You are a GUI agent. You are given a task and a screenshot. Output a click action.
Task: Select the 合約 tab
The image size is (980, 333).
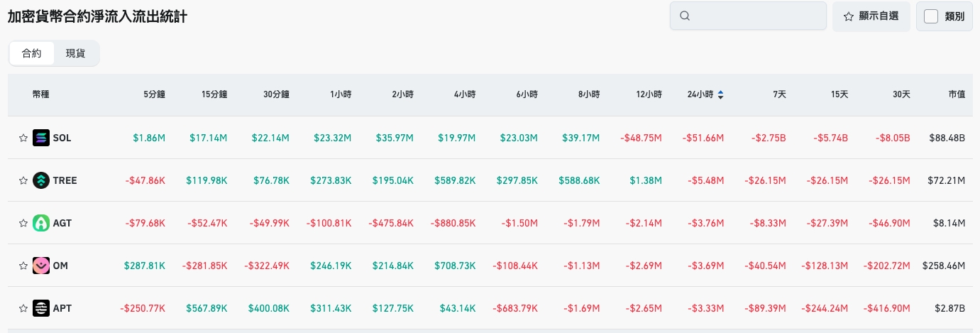coord(32,53)
